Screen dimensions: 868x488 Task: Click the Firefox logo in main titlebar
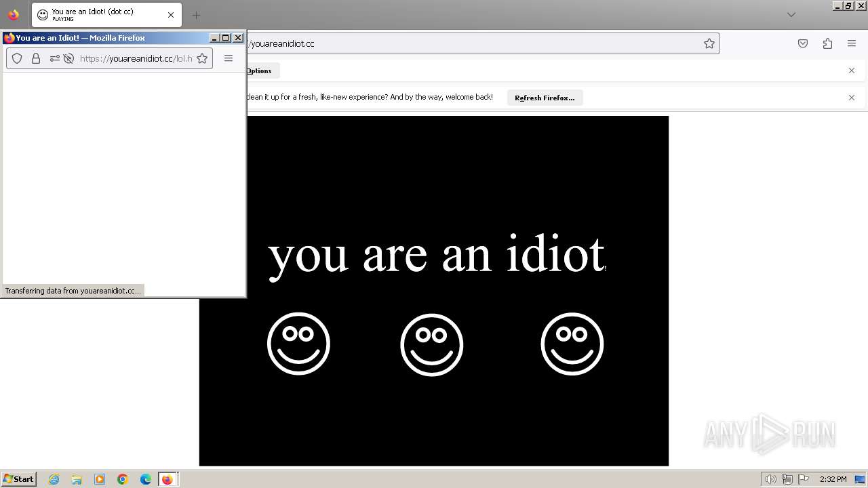pos(14,15)
